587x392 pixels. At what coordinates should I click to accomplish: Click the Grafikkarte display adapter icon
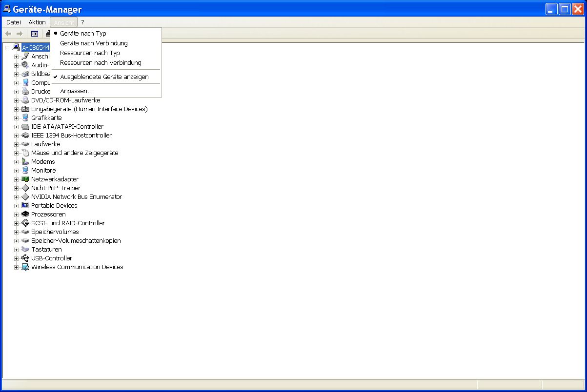pyautogui.click(x=25, y=118)
